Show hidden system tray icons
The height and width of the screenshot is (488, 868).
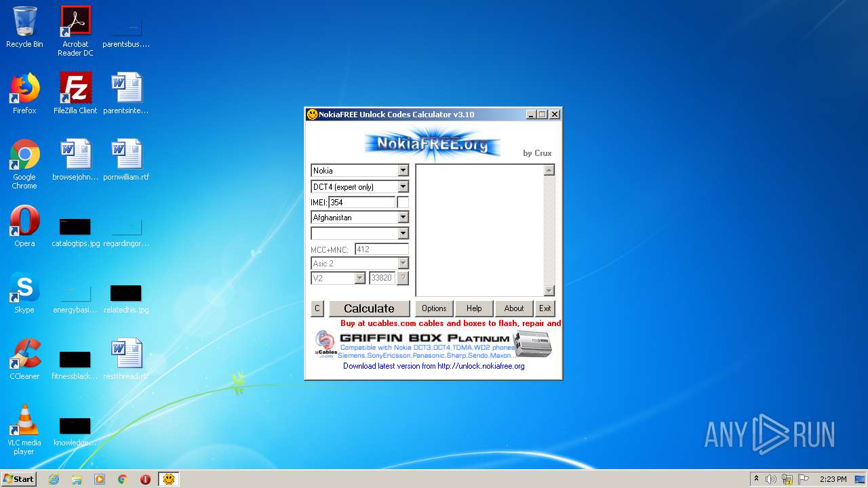(x=756, y=479)
